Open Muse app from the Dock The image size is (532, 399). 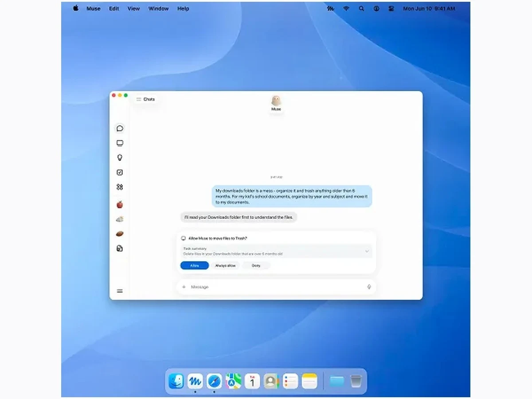tap(195, 381)
